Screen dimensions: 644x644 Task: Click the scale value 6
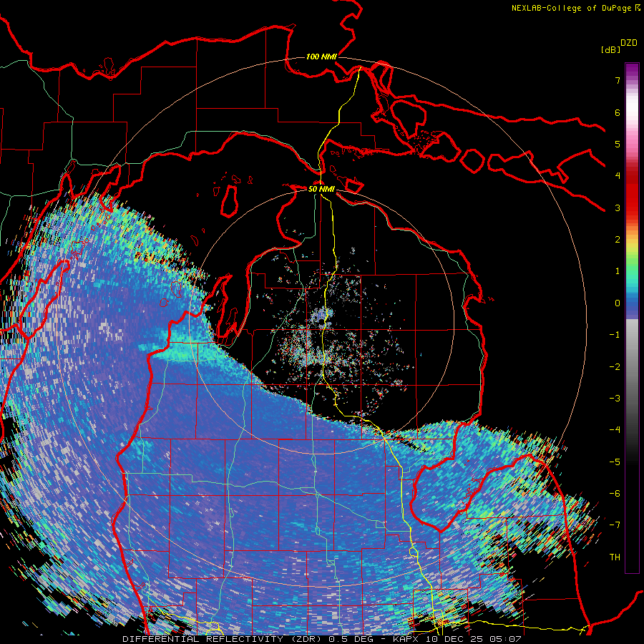coord(618,112)
